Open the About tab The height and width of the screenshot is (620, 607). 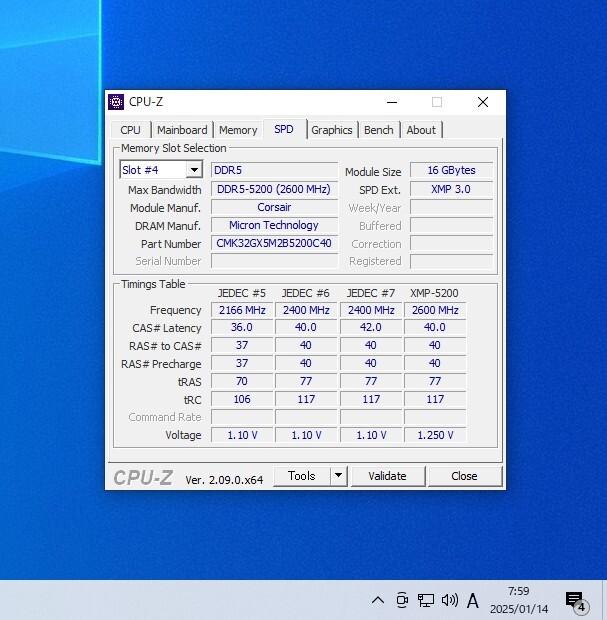421,130
